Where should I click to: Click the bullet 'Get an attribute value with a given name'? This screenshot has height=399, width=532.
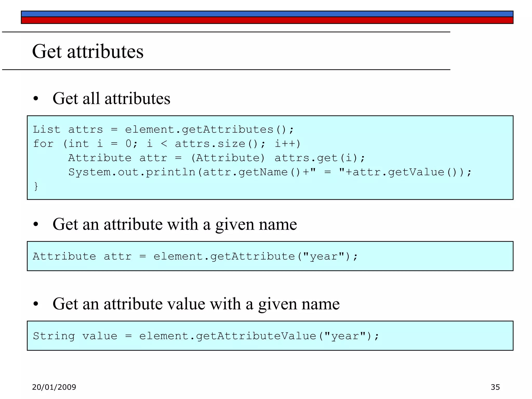(x=196, y=304)
